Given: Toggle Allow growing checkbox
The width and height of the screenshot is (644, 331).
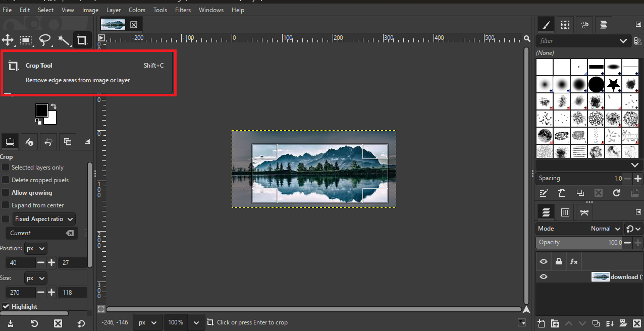Looking at the screenshot, I should click(x=6, y=192).
